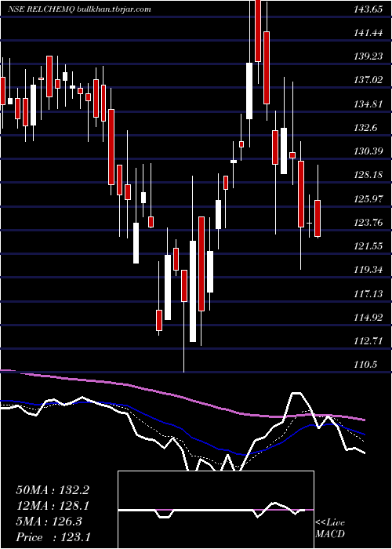Click the 110.5 price axis label

coord(365,365)
